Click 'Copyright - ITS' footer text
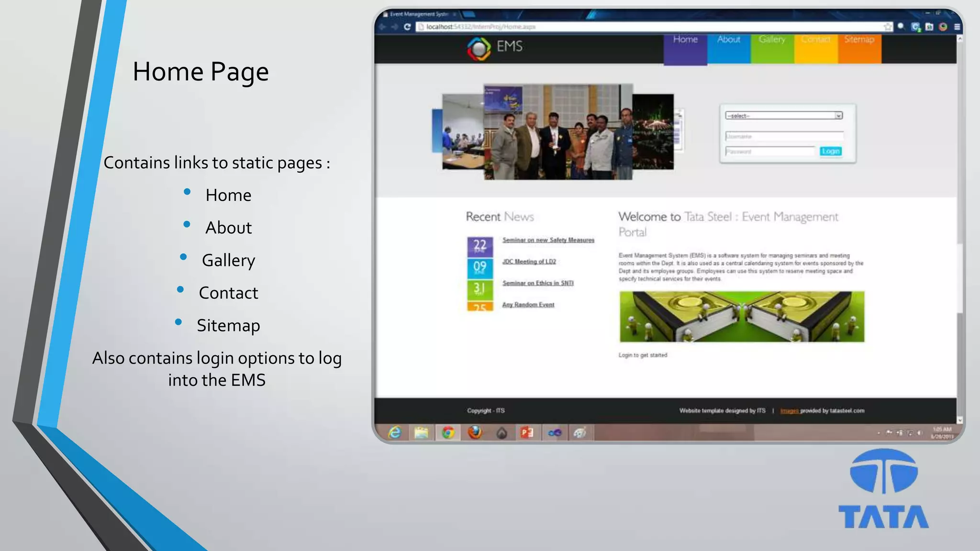Viewport: 980px width, 551px height. [x=486, y=411]
